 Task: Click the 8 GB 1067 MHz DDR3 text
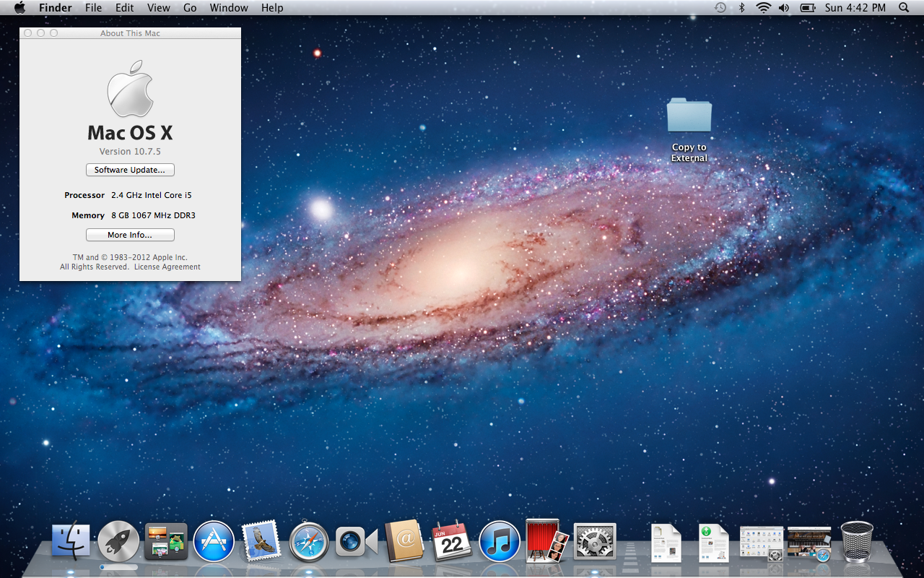click(x=153, y=215)
